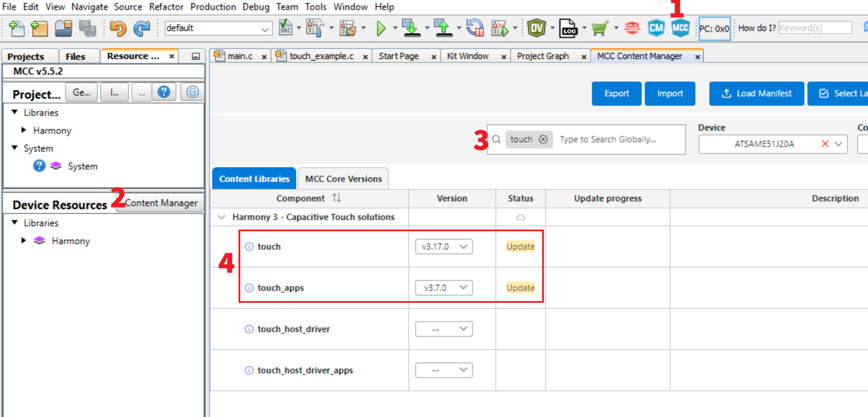The image size is (868, 417).
Task: Remove the touch search filter chip
Action: pyautogui.click(x=543, y=139)
